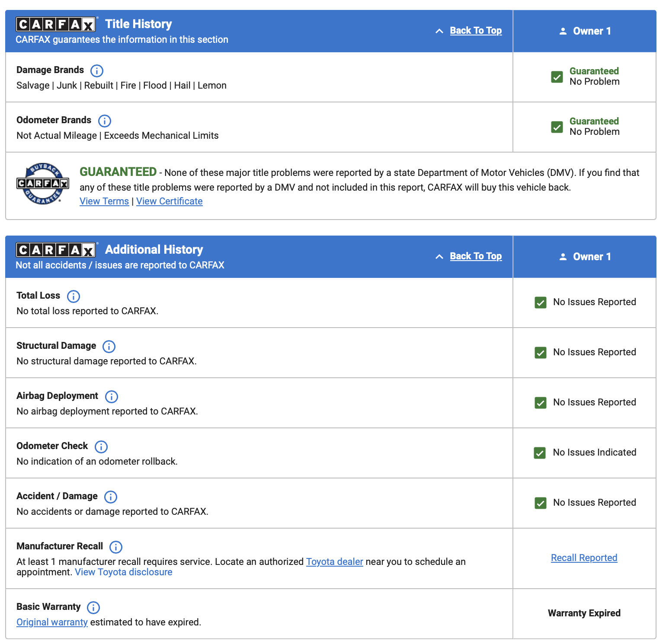This screenshot has width=666, height=644.
Task: Click the up chevron in Title History header
Action: 439,31
